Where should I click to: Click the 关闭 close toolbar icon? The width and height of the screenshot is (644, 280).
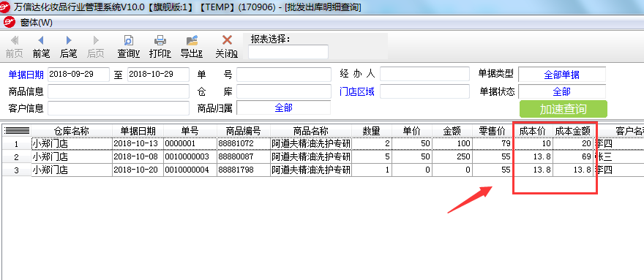[x=227, y=40]
